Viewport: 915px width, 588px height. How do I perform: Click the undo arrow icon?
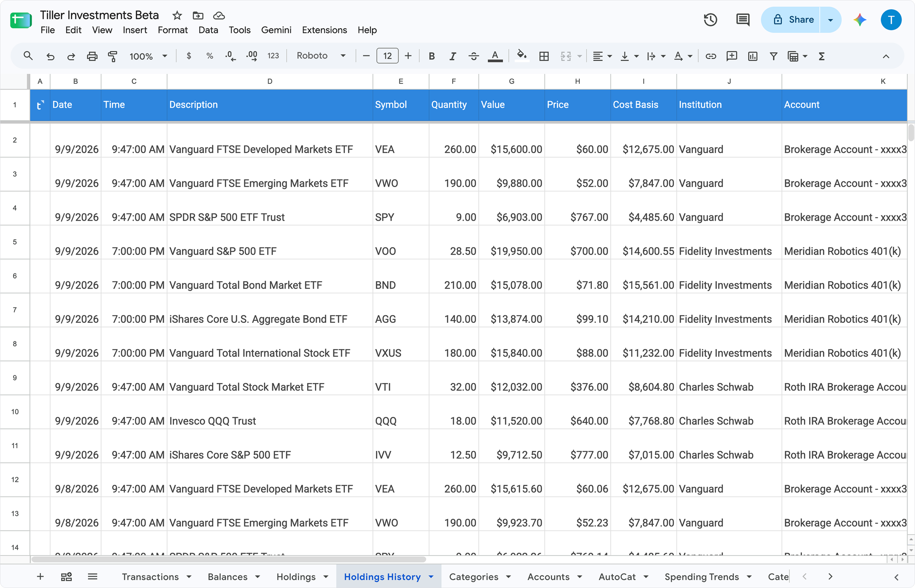(50, 56)
